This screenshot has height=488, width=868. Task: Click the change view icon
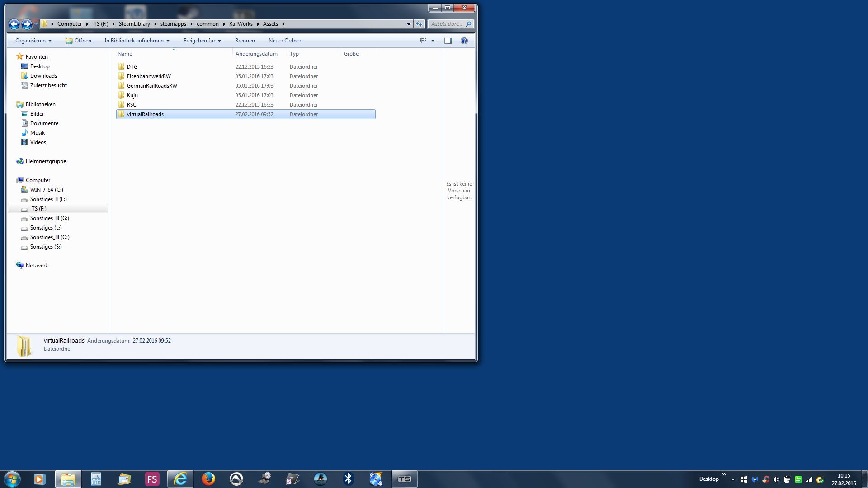tap(423, 41)
